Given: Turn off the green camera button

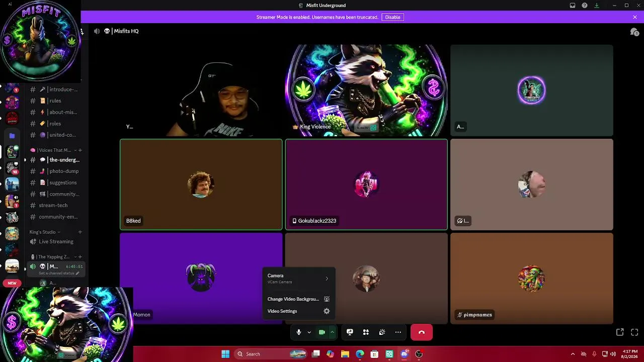Looking at the screenshot, I should click(322, 332).
